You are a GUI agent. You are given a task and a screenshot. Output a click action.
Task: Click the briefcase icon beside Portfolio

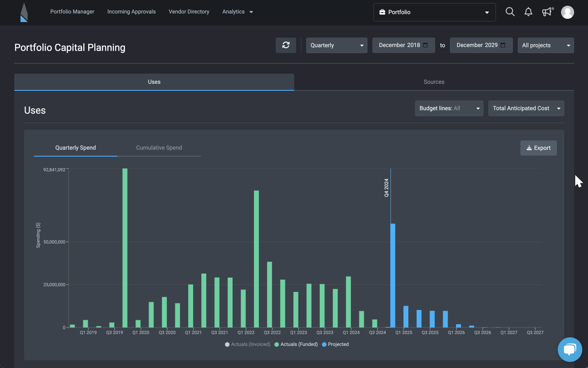click(x=382, y=12)
